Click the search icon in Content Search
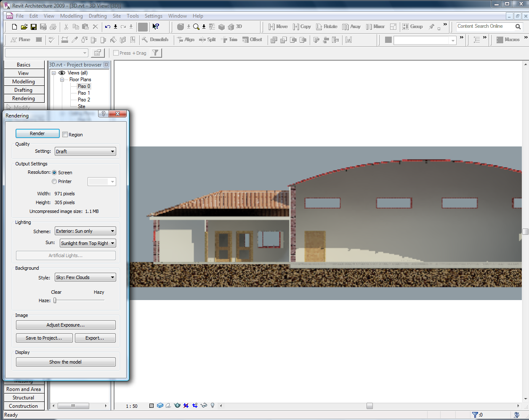The width and height of the screenshot is (529, 420). [x=518, y=27]
